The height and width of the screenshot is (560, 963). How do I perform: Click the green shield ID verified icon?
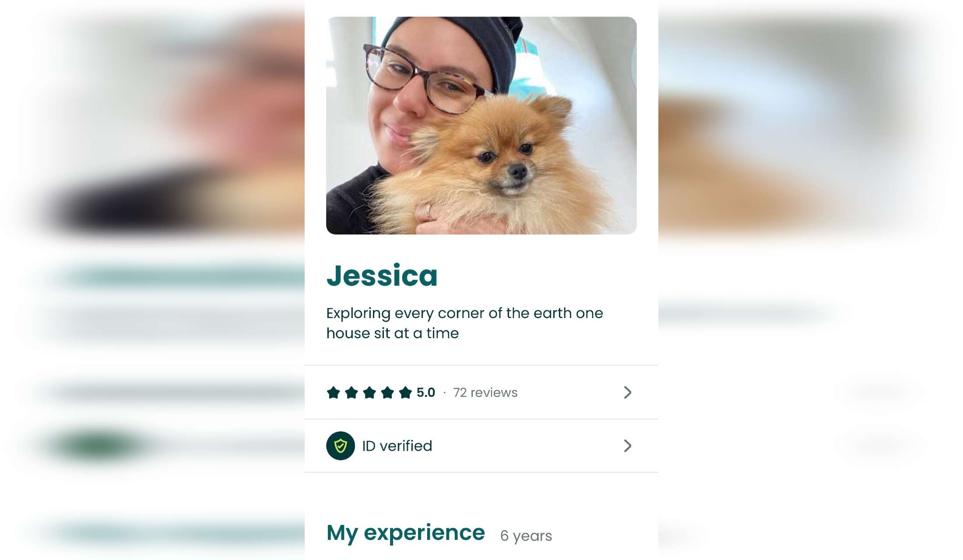341,446
